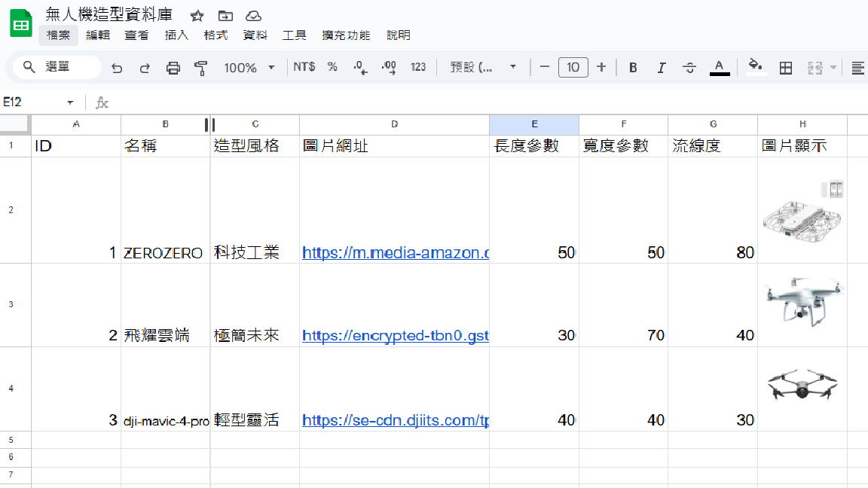Open the text color picker
The height and width of the screenshot is (488, 868).
coord(719,68)
